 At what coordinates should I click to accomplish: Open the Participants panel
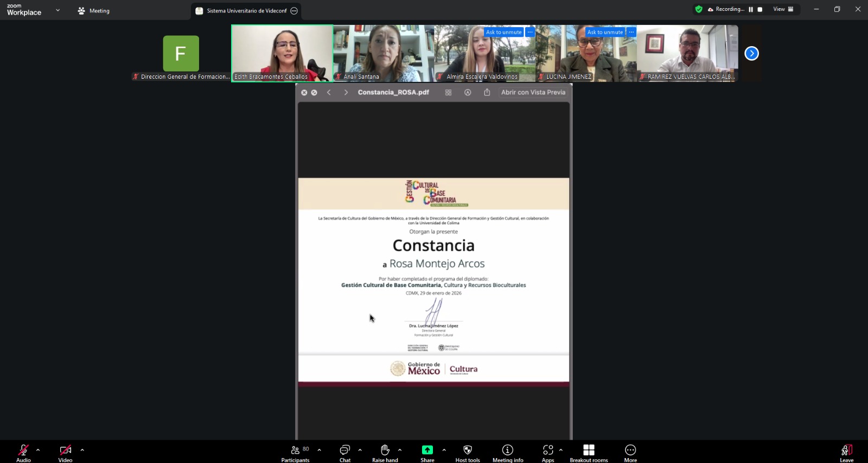[x=295, y=453]
